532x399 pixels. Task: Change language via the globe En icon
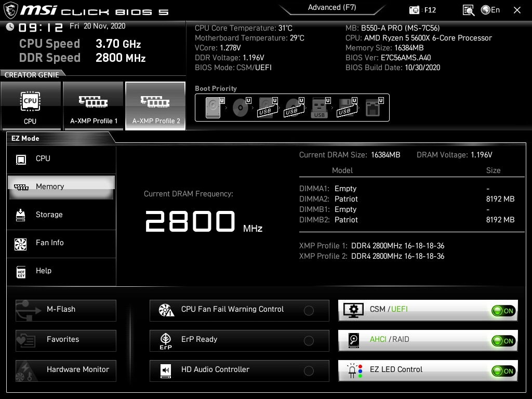[x=490, y=10]
